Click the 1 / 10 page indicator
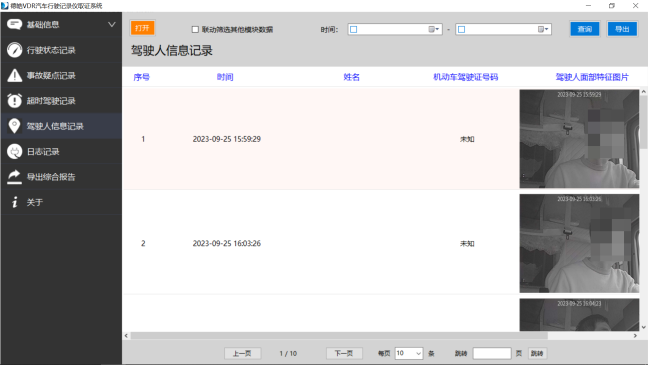 click(x=288, y=353)
